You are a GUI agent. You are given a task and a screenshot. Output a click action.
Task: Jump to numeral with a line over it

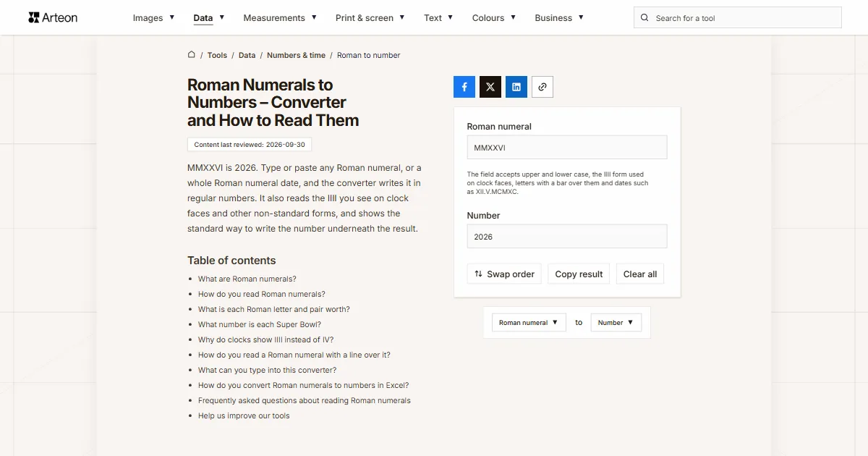point(294,355)
